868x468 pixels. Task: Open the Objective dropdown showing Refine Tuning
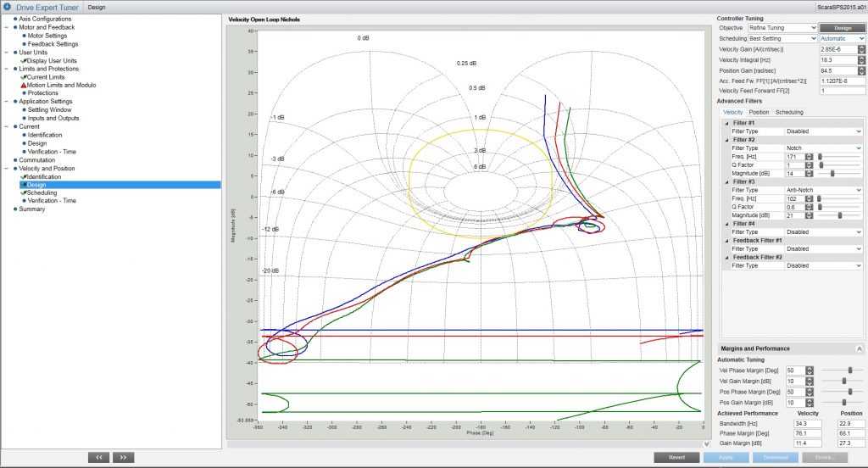[x=782, y=28]
